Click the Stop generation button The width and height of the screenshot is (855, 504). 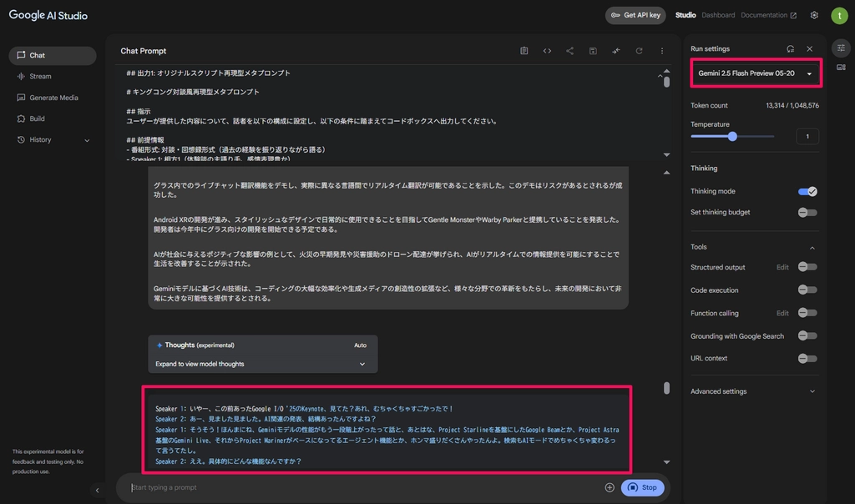click(x=642, y=487)
